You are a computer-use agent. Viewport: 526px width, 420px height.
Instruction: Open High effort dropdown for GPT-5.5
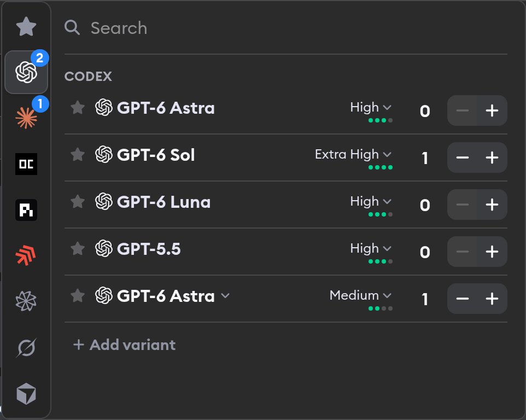pos(371,249)
